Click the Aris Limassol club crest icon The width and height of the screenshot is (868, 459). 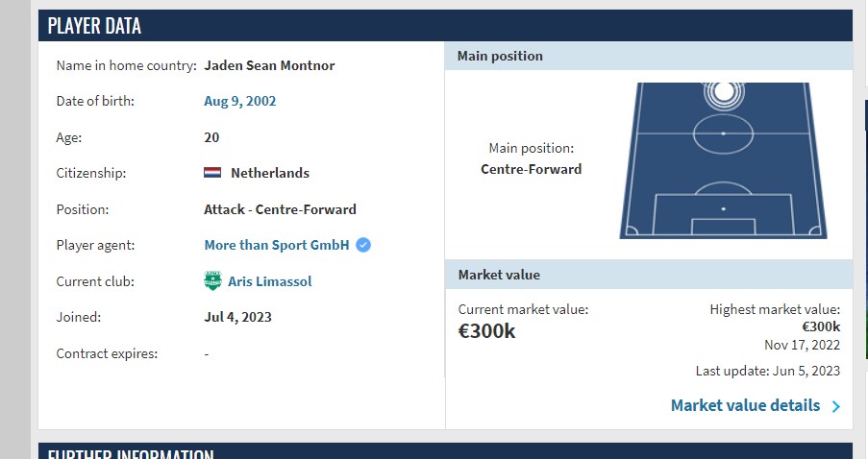[x=212, y=281]
